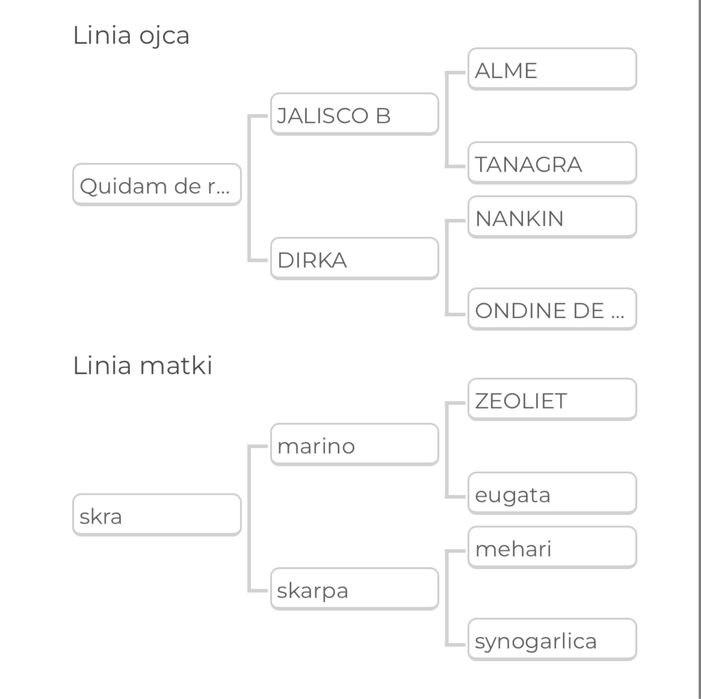Click the bracket joining ALME and TANAGRA
This screenshot has height=699, width=701.
coord(447,117)
